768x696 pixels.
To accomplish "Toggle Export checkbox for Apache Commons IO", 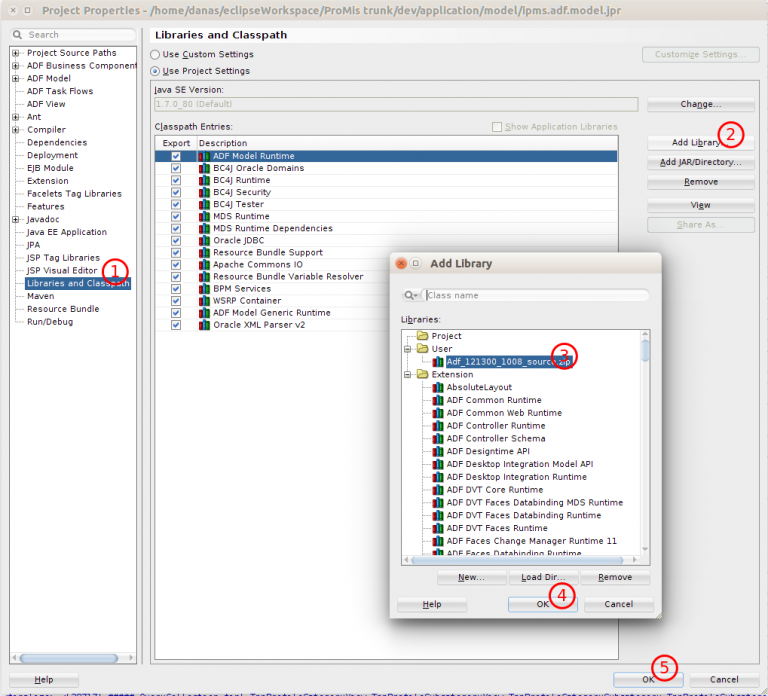I will [x=176, y=265].
